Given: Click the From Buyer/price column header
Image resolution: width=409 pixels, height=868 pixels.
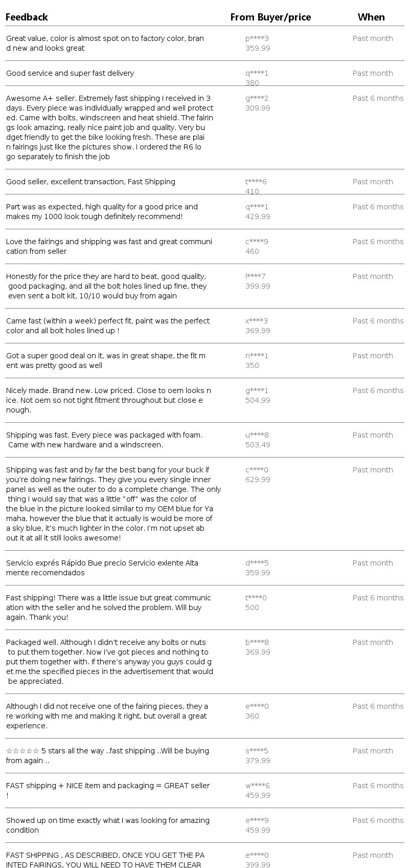Looking at the screenshot, I should coord(270,17).
